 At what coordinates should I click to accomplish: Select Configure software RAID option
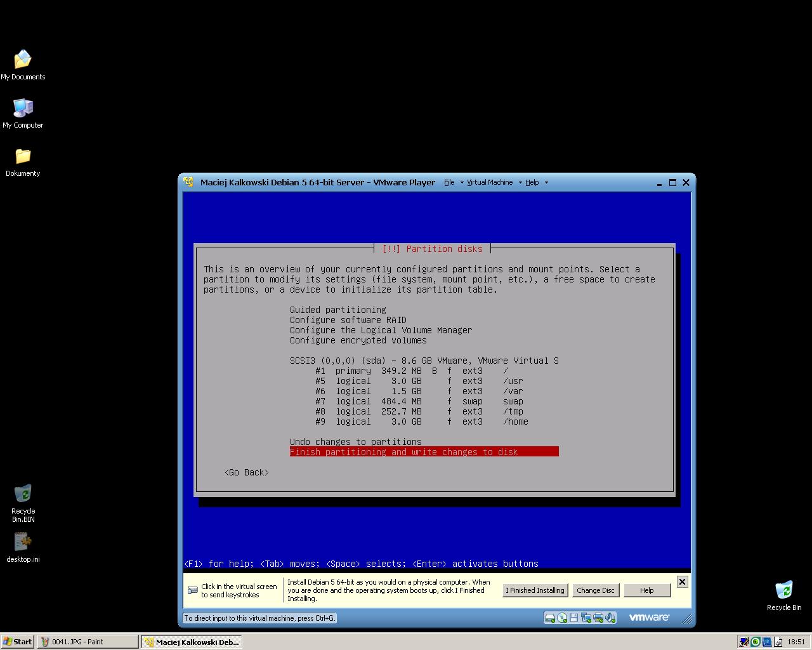tap(348, 320)
